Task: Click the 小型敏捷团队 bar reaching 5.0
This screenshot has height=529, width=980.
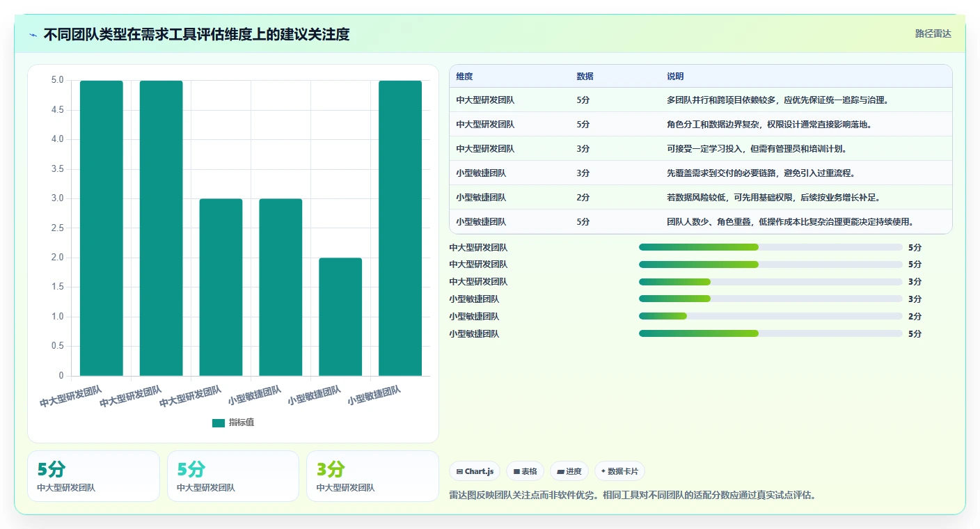Action: tap(400, 228)
